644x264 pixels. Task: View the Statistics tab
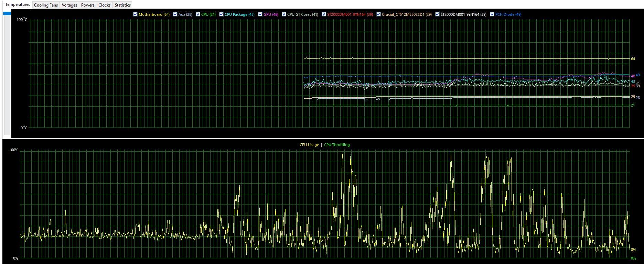(123, 5)
